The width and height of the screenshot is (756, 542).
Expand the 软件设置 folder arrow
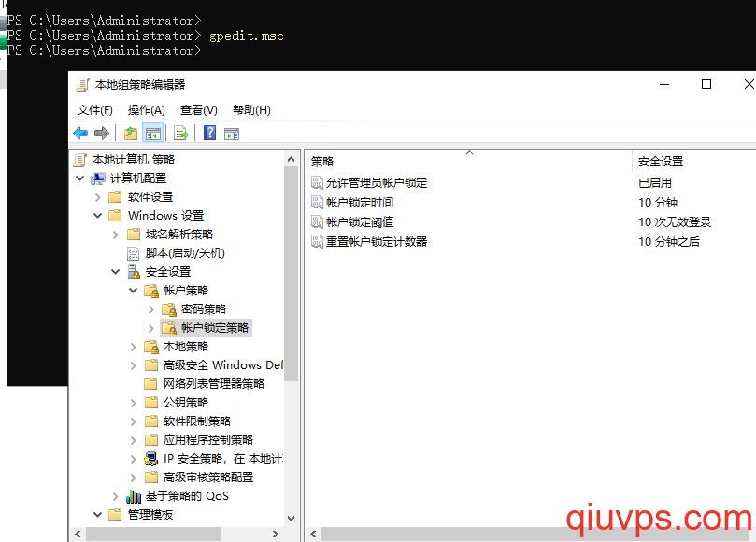98,197
